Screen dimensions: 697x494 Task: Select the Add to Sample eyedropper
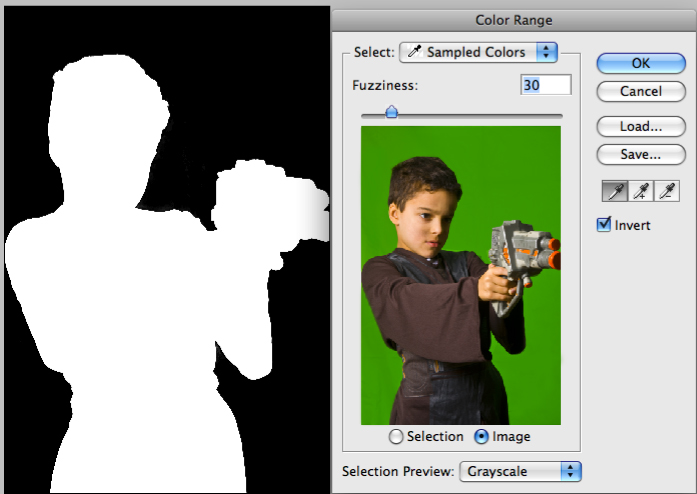(641, 191)
